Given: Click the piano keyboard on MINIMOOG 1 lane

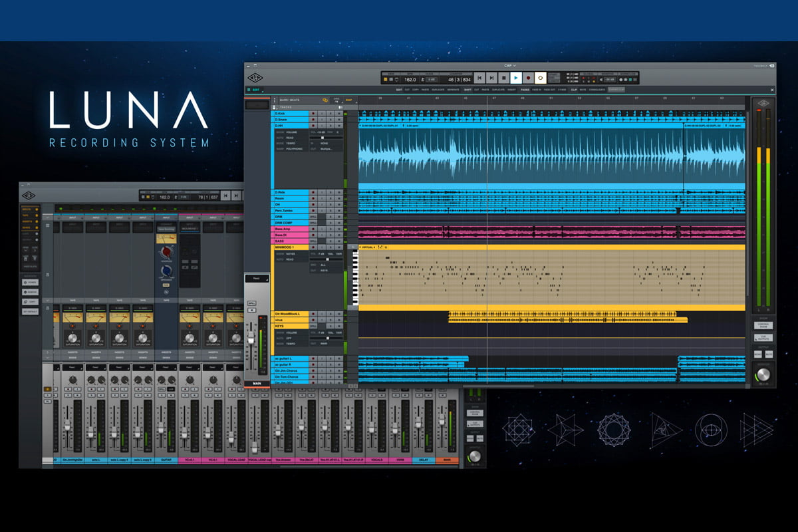Looking at the screenshot, I should pyautogui.click(x=355, y=277).
